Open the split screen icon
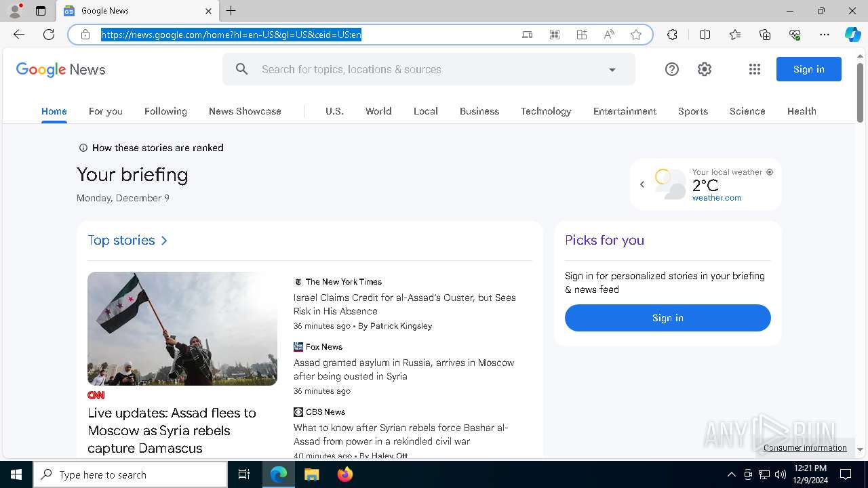868x488 pixels. coord(705,35)
